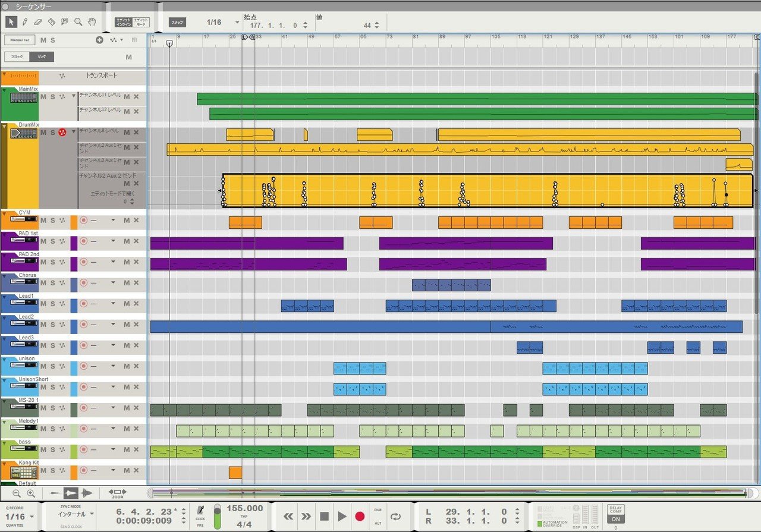
Task: Switch to ソング (Song) view
Action: pyautogui.click(x=41, y=57)
